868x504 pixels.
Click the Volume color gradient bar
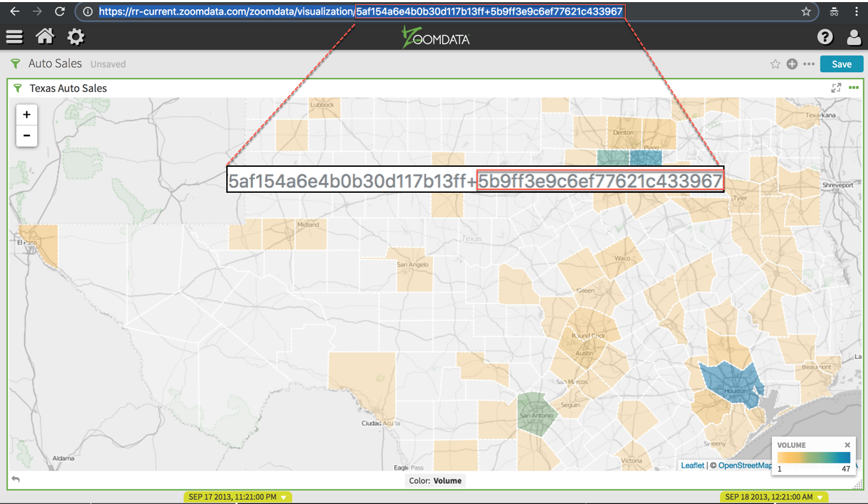tap(813, 458)
